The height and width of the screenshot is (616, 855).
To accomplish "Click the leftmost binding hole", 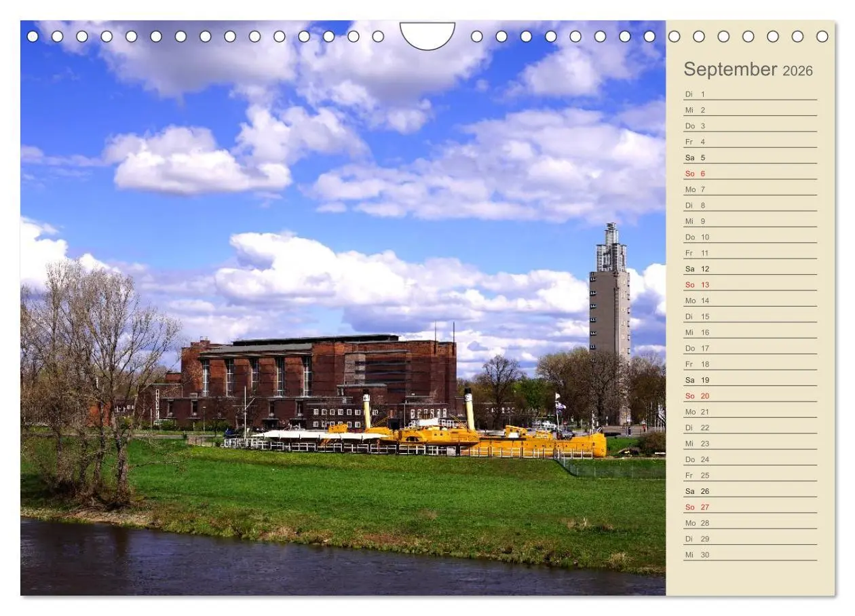I will [31, 35].
